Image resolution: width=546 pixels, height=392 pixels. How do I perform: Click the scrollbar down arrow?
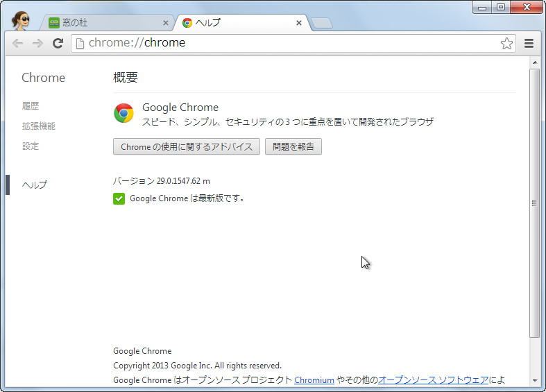[535, 381]
